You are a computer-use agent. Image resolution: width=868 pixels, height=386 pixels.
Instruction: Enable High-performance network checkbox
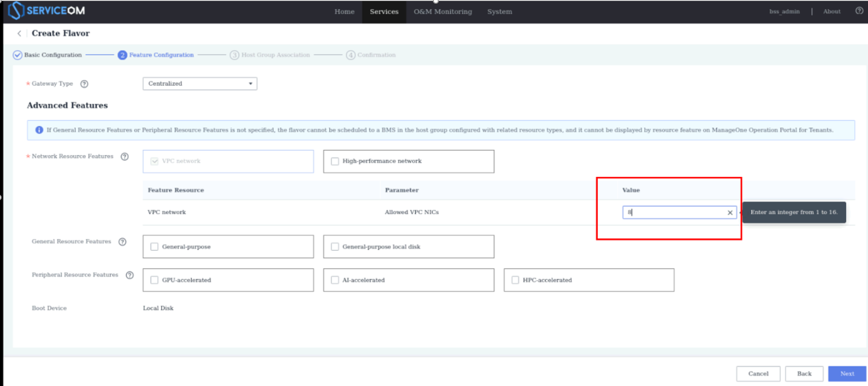(335, 161)
